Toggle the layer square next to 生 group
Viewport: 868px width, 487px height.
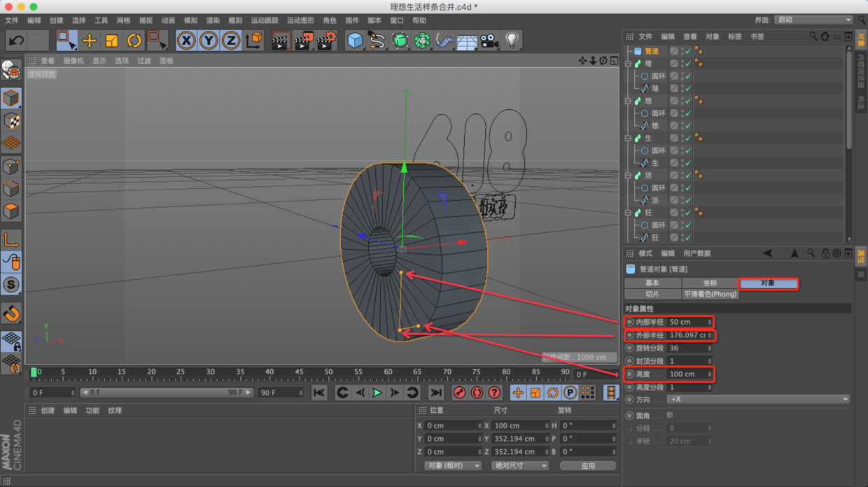click(x=674, y=139)
